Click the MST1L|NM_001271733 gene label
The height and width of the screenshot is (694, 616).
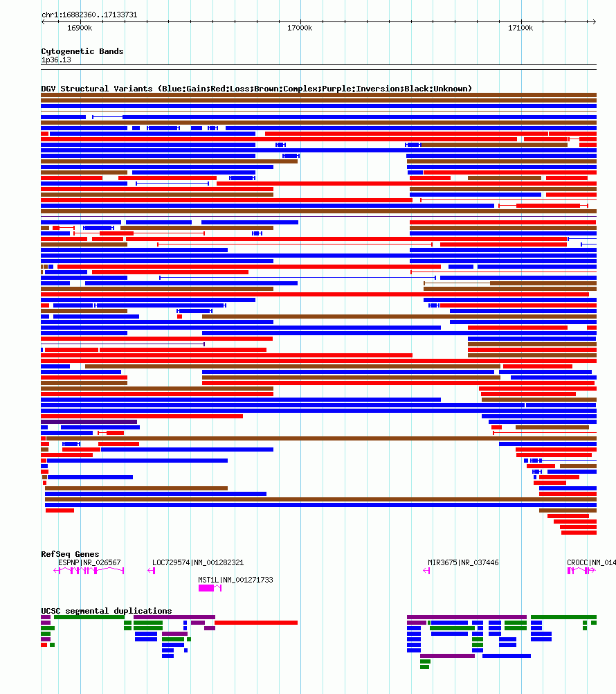click(236, 580)
